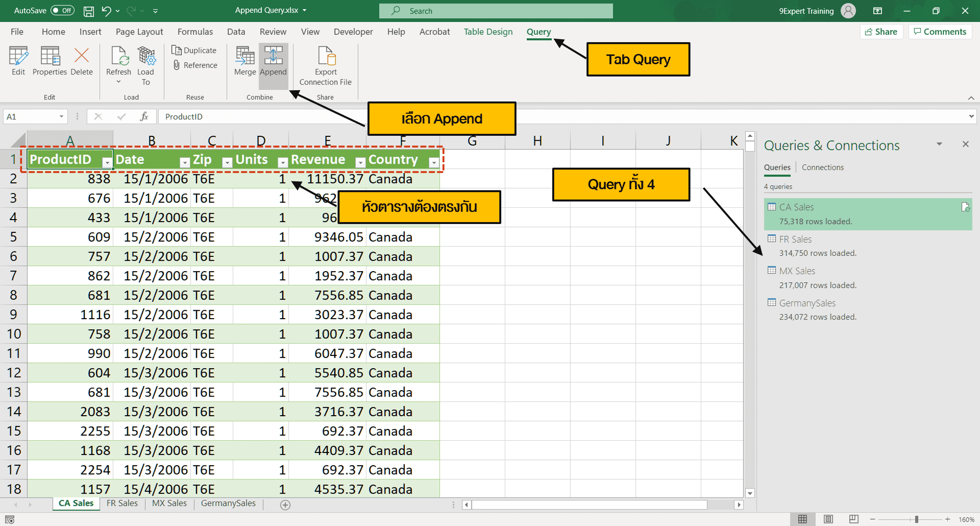Switch to the GermanySales sheet tab
Screen dimensions: 980x526
[x=227, y=503]
